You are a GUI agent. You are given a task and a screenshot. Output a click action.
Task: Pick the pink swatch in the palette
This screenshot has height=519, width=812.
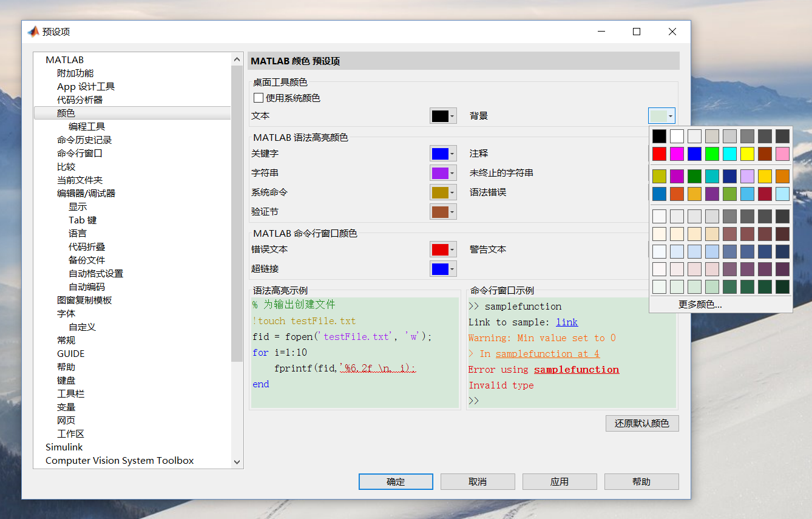(782, 154)
